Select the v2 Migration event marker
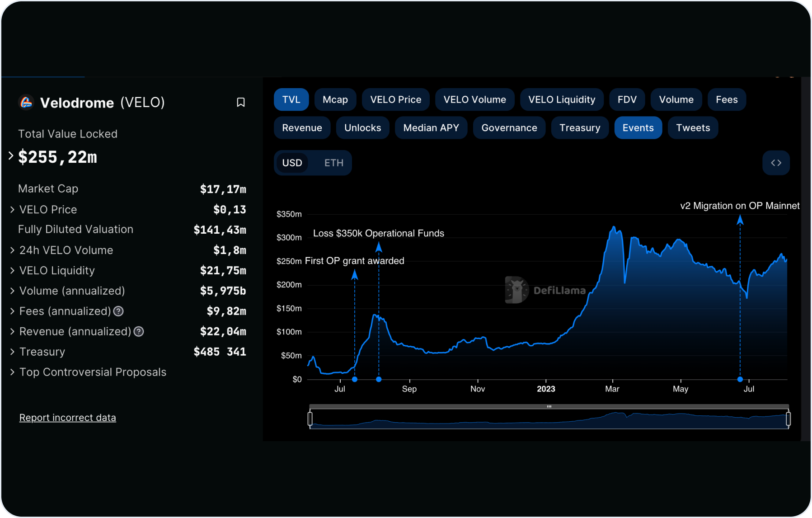The width and height of the screenshot is (812, 518). [740, 379]
